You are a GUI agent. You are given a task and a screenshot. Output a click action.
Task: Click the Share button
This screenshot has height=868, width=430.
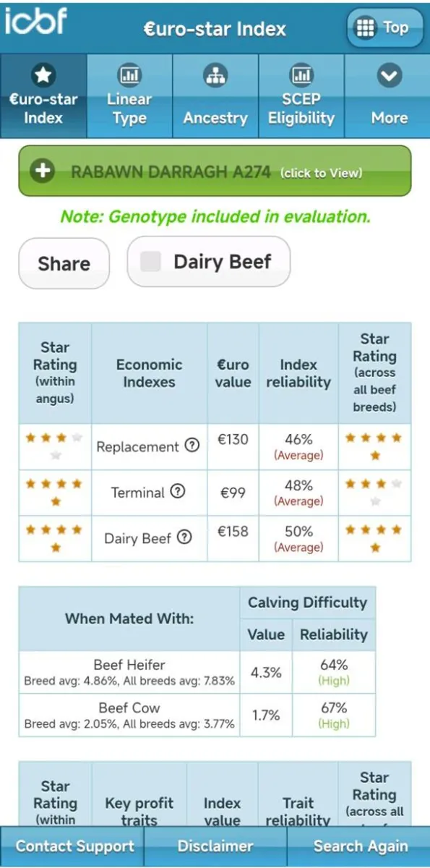click(64, 263)
